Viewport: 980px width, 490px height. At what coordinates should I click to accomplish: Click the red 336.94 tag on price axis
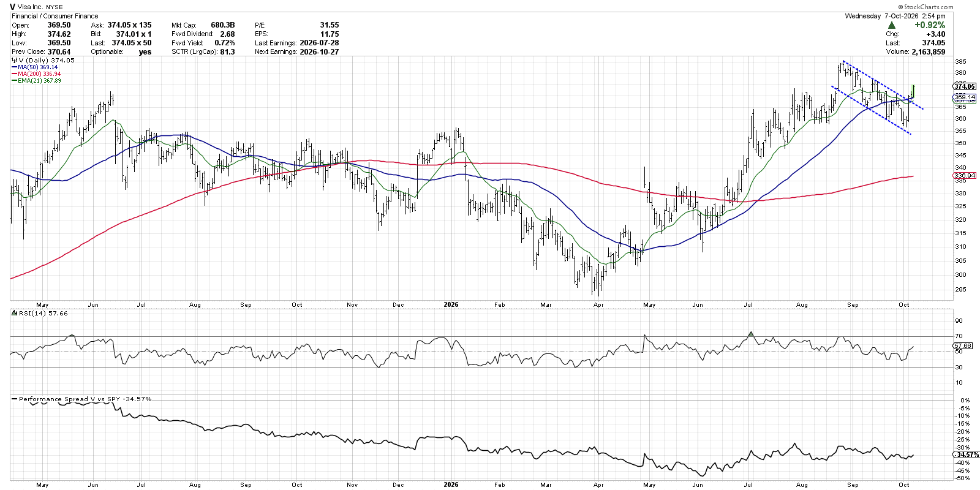tap(965, 176)
